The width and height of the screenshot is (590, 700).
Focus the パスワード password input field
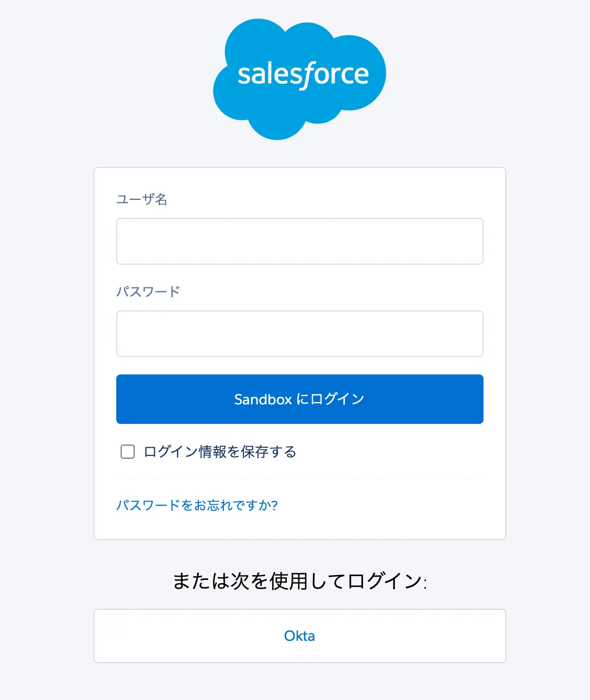tap(299, 334)
